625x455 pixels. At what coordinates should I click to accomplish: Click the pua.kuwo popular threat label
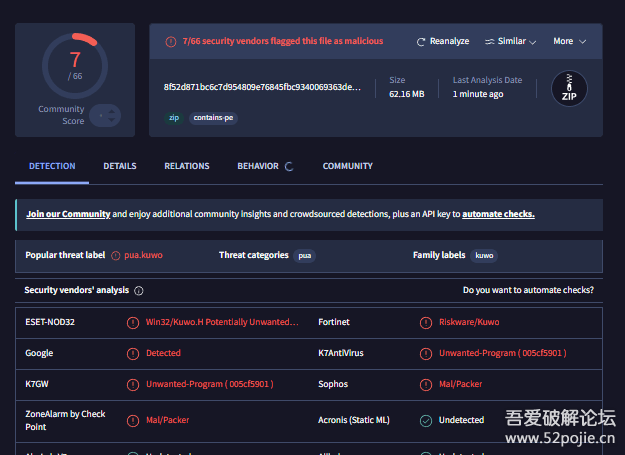[143, 255]
